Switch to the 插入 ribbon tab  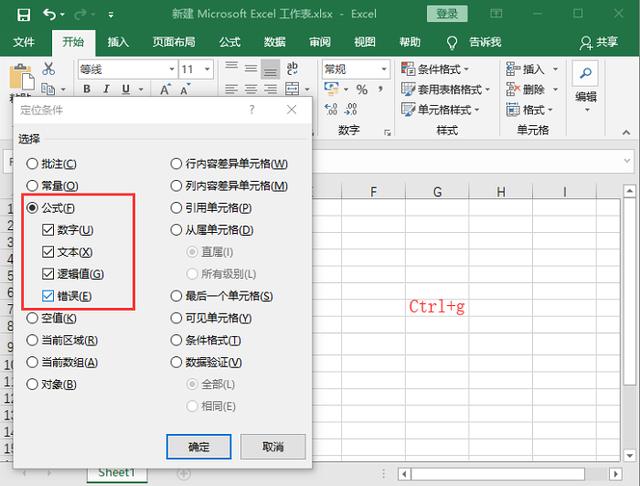[118, 42]
